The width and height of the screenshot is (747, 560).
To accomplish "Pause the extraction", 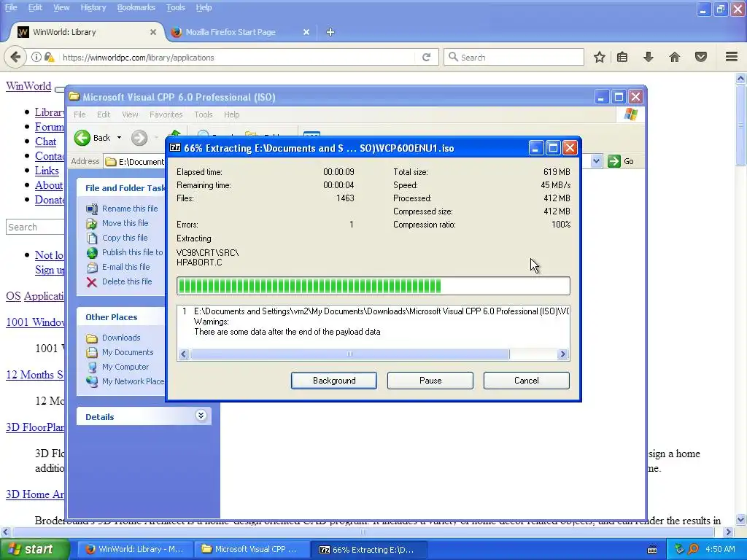I will pyautogui.click(x=430, y=381).
